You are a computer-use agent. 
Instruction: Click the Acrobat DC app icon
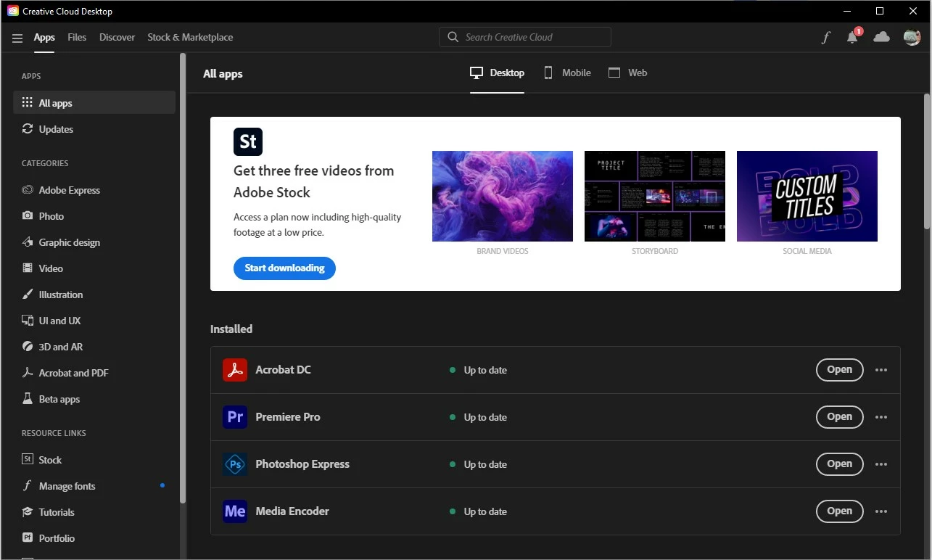point(235,370)
